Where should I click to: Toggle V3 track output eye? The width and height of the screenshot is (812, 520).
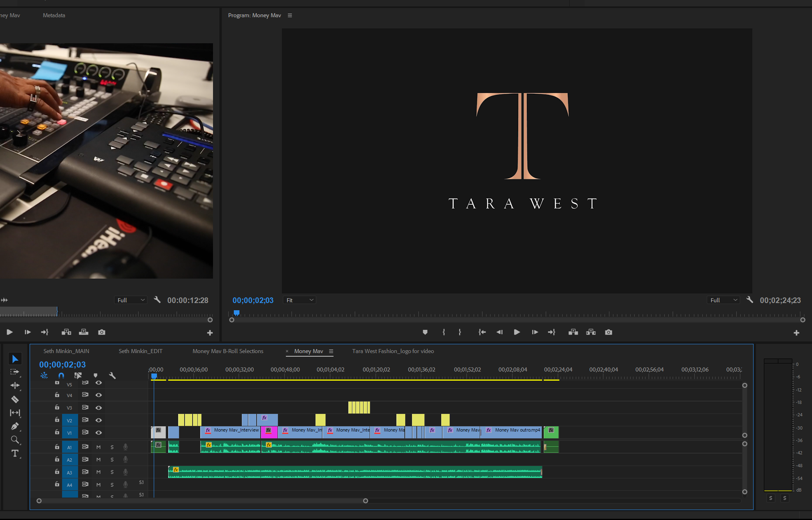(x=98, y=408)
